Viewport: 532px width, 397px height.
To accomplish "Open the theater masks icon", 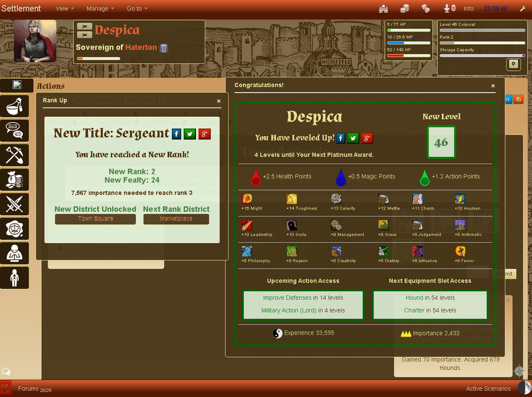I will (x=426, y=8).
